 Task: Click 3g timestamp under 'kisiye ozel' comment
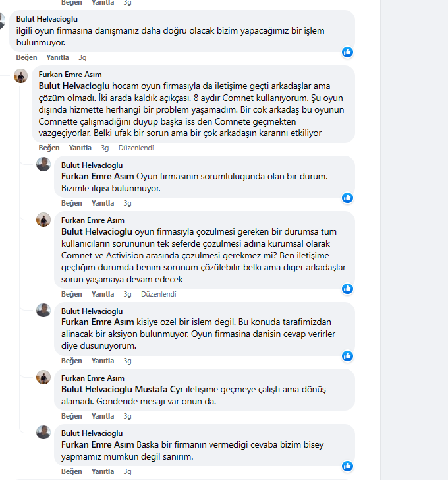[128, 361]
